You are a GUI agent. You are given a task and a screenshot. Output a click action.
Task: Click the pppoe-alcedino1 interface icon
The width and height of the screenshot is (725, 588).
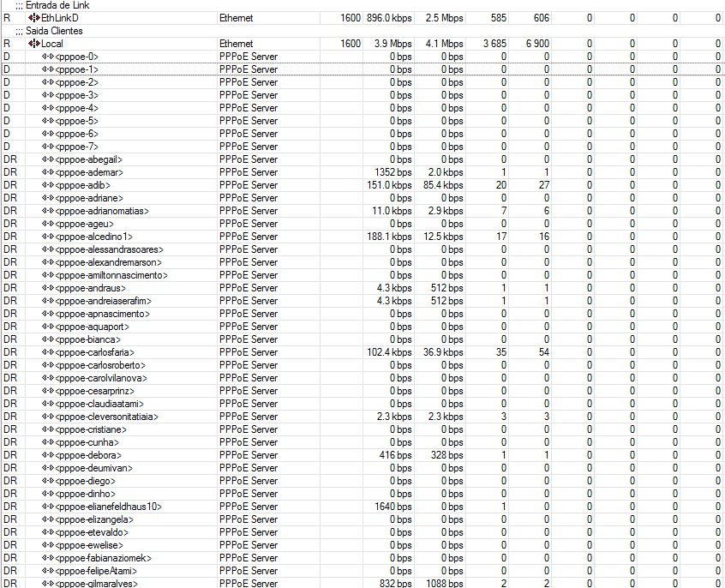(x=48, y=237)
